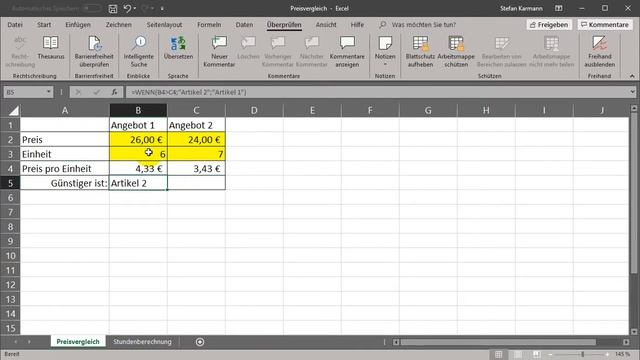
Task: Open the Hilfe tab
Action: 357,25
